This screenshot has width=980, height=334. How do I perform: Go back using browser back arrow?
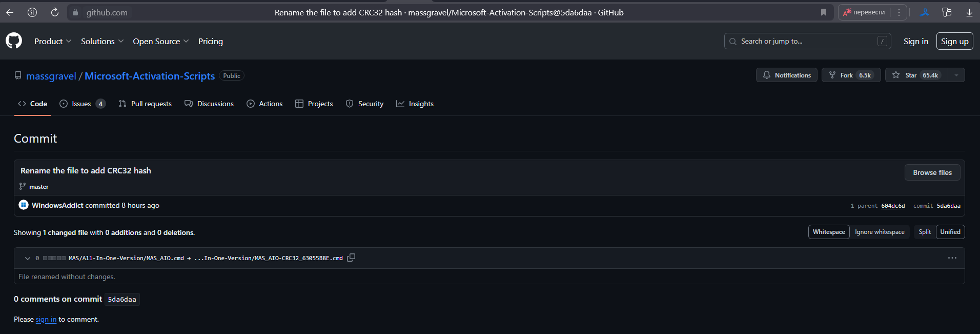coord(10,12)
